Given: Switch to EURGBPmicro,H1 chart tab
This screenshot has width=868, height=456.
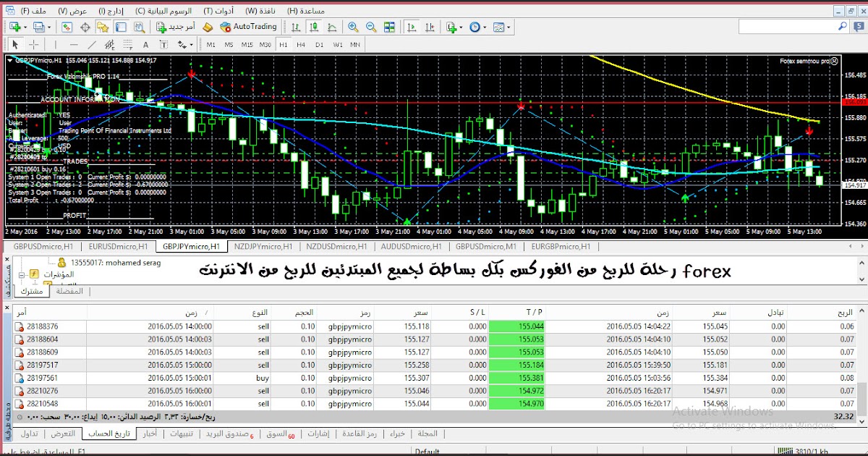Looking at the screenshot, I should tap(563, 246).
